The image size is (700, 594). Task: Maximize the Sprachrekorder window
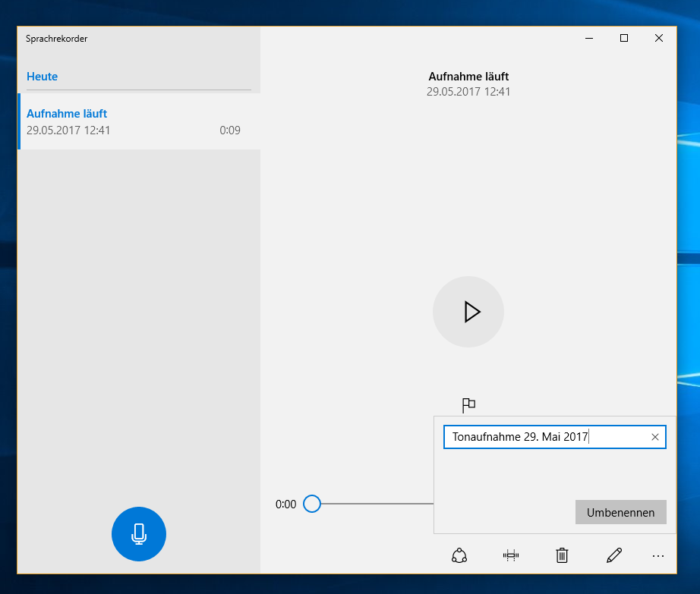point(624,38)
